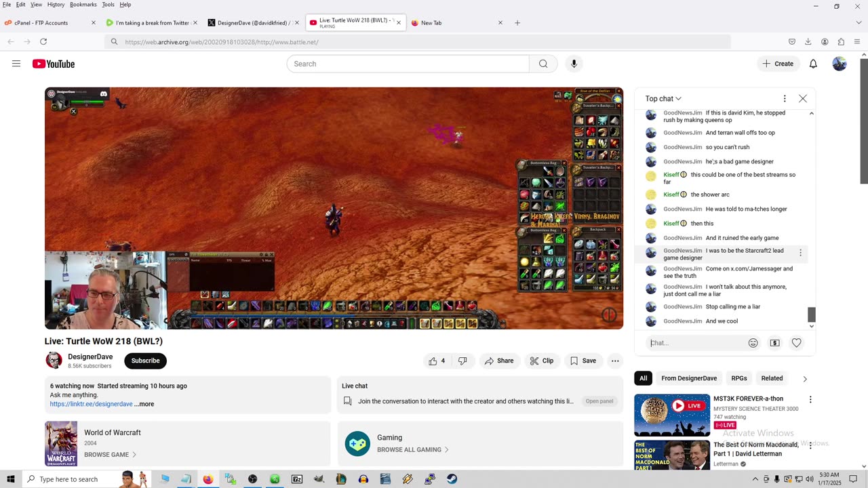Open DesignerDave channel avatar

54,361
